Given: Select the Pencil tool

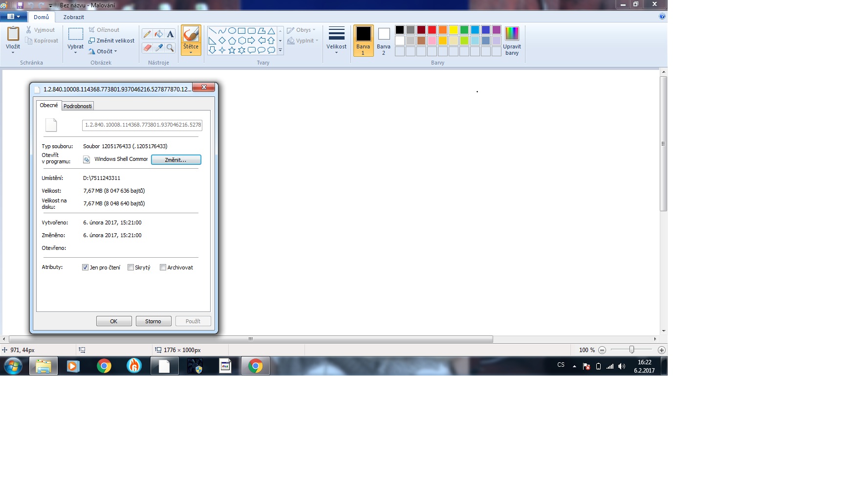Looking at the screenshot, I should point(147,34).
